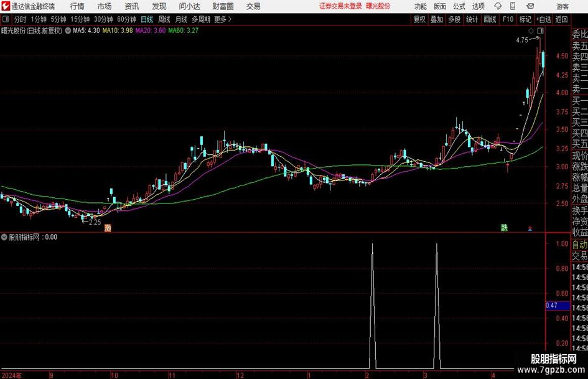588x379 pixels.
Task: Open the 功能 menu
Action: [x=421, y=6]
